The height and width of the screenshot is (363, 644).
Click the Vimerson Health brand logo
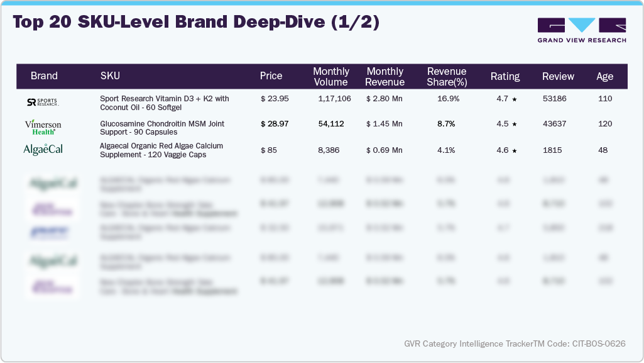coord(43,127)
